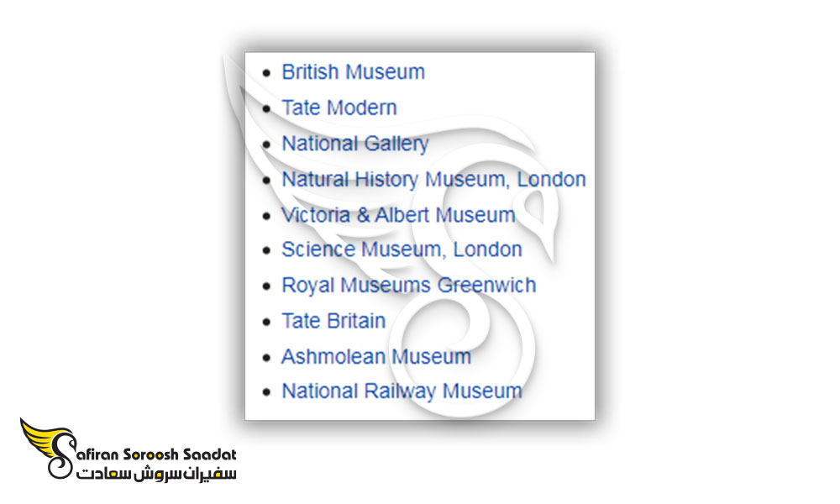Visit the Victoria & Albert Museum link
This screenshot has height=504, width=840.
tap(398, 215)
